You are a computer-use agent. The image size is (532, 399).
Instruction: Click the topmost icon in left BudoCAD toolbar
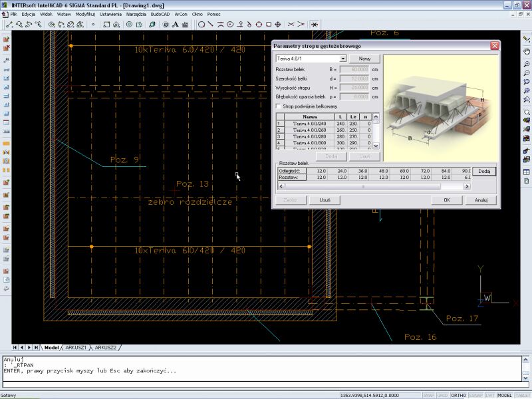(x=6, y=39)
